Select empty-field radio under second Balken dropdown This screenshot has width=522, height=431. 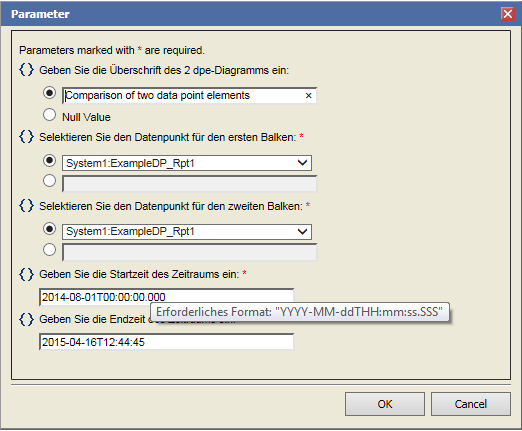click(49, 250)
